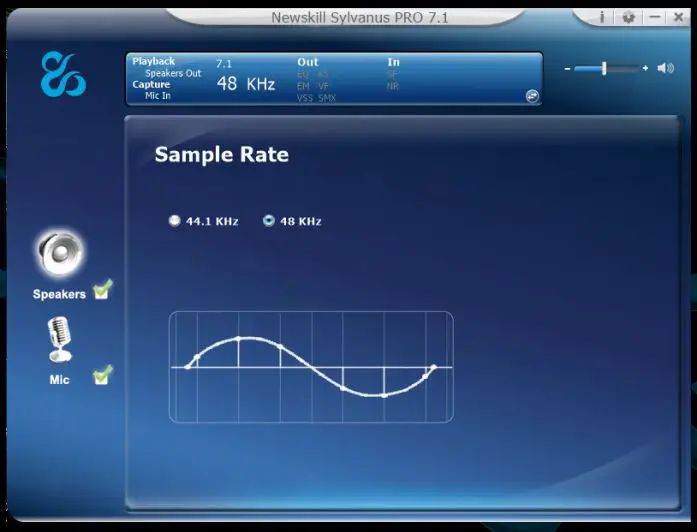Select the Speakers device icon
The image size is (697, 532).
60,253
